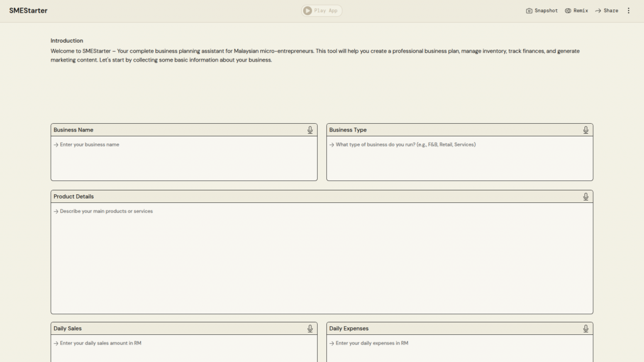Viewport: 644px width, 362px height.
Task: Click the microphone icon for Business Name
Action: click(x=310, y=130)
